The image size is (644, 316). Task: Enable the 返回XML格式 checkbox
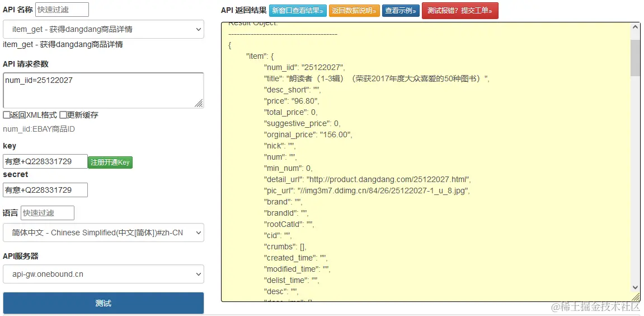click(x=7, y=115)
